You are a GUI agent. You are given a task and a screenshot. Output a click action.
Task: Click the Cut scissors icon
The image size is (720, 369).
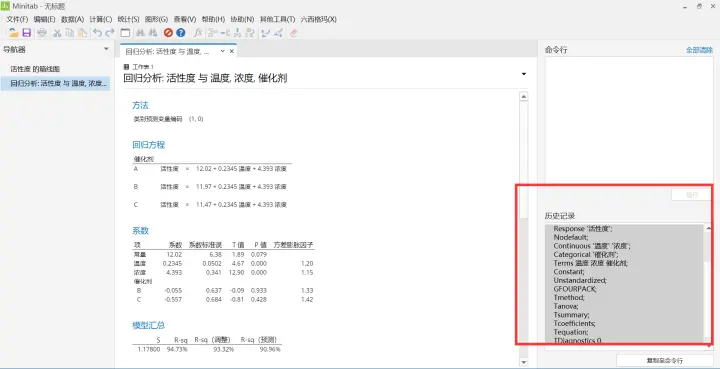coord(57,33)
